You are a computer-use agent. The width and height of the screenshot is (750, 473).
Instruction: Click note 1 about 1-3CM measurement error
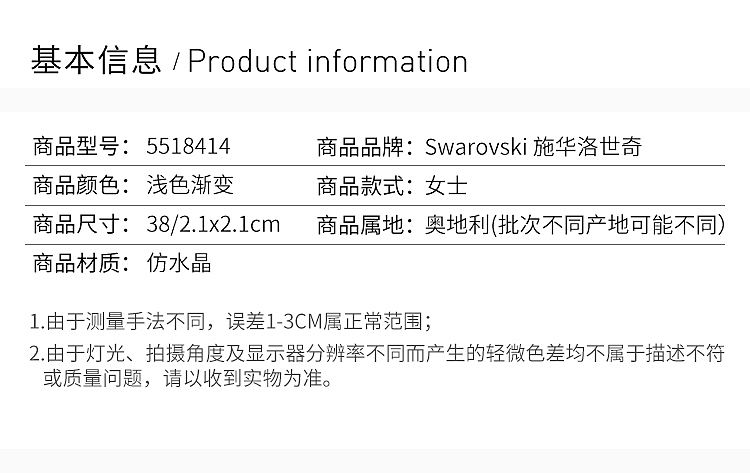coord(230,322)
